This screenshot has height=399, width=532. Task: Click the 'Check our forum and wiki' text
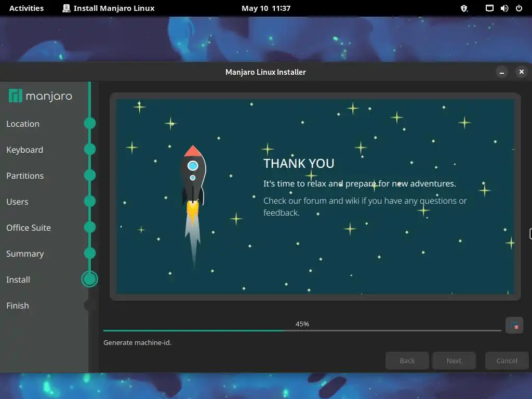pyautogui.click(x=365, y=207)
